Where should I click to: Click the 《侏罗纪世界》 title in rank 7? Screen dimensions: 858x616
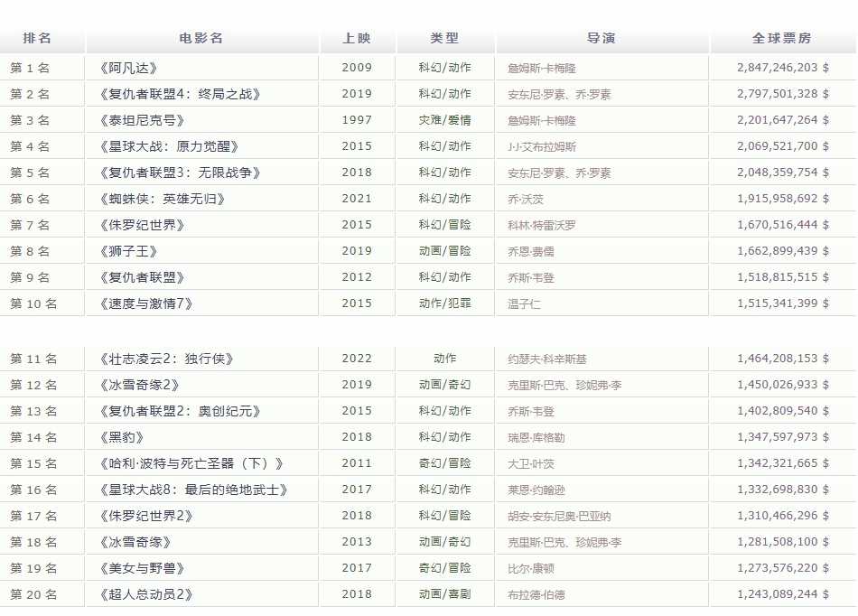tap(142, 226)
